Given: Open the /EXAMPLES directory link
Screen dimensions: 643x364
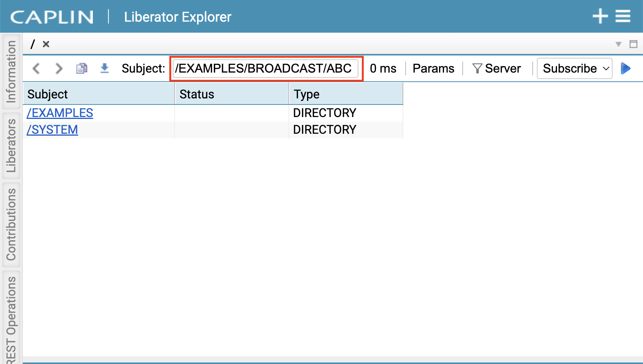Looking at the screenshot, I should click(60, 113).
